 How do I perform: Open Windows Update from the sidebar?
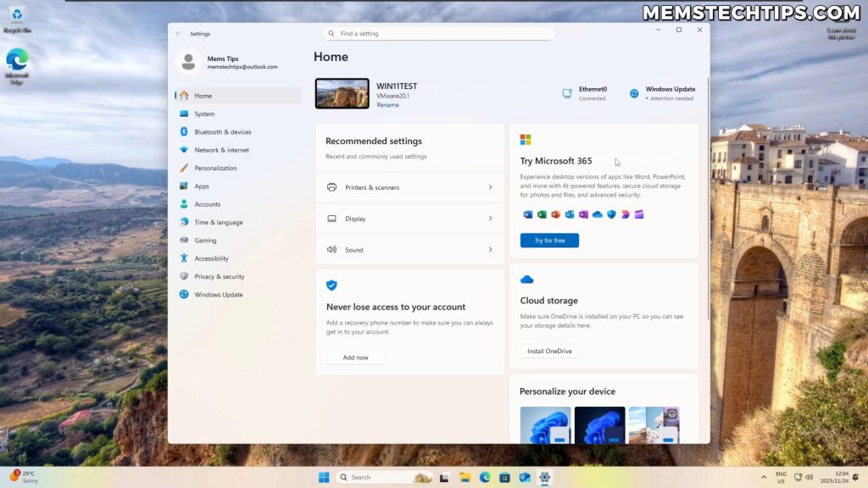(x=219, y=294)
